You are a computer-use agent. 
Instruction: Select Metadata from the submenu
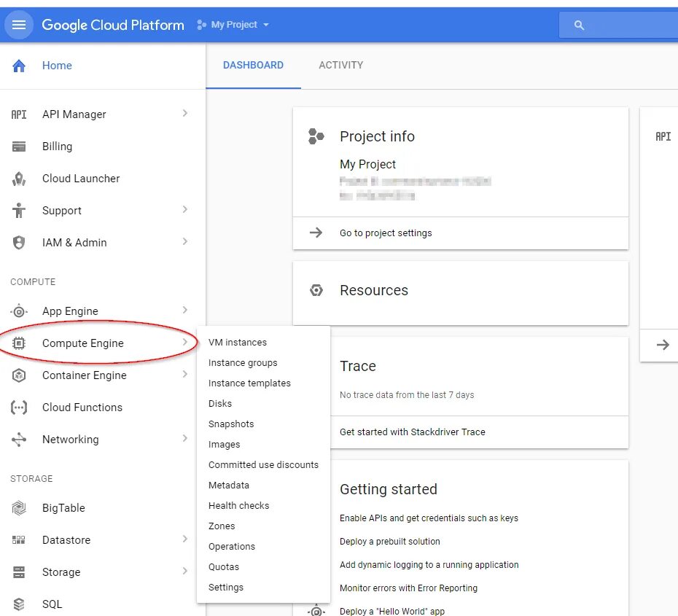click(x=229, y=486)
